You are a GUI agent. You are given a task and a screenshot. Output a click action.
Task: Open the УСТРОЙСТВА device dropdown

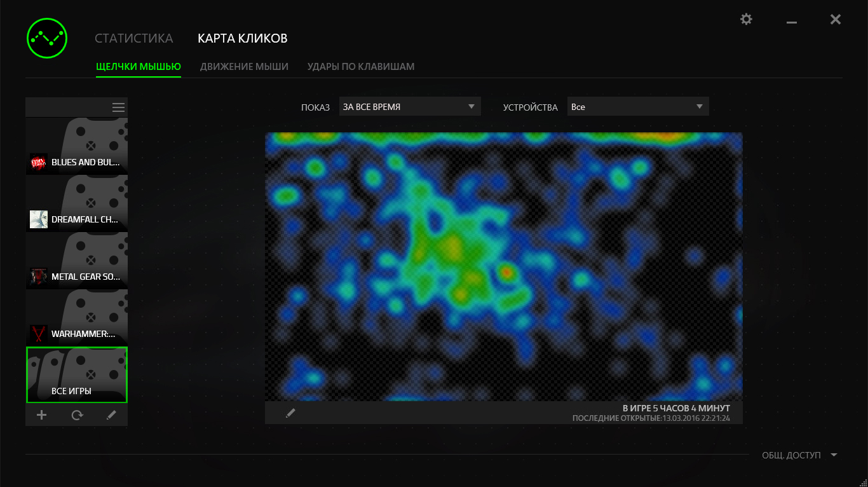coord(638,107)
